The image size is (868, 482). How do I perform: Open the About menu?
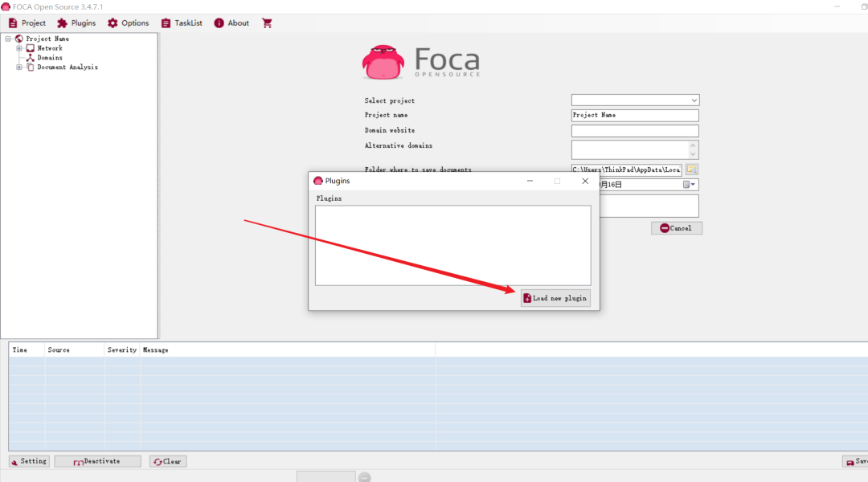coord(231,23)
